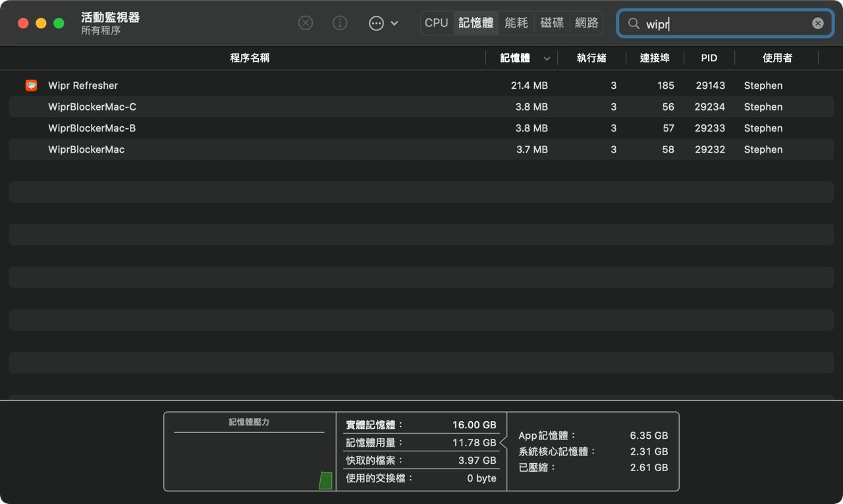Sort by 執行緒 column header
The image size is (843, 504).
click(591, 58)
